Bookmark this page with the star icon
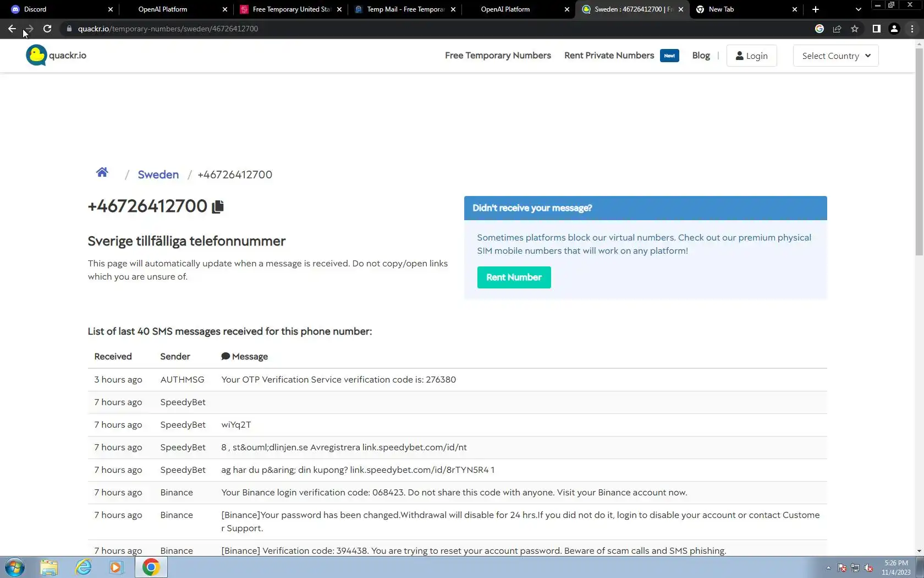The image size is (924, 578). 855,29
